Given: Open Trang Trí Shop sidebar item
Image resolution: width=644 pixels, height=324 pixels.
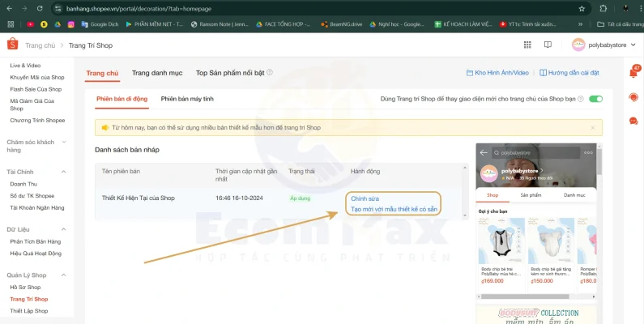Looking at the screenshot, I should [x=29, y=299].
